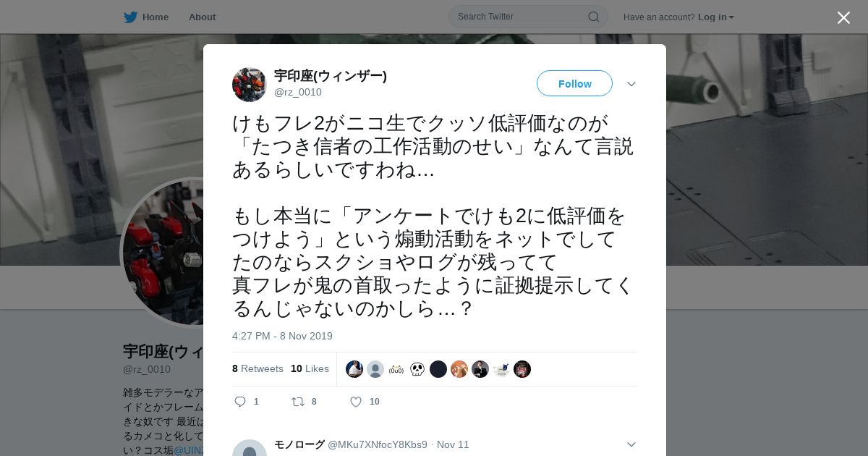Image resolution: width=868 pixels, height=456 pixels.
Task: View the 8 Retweets list
Action: click(x=258, y=368)
